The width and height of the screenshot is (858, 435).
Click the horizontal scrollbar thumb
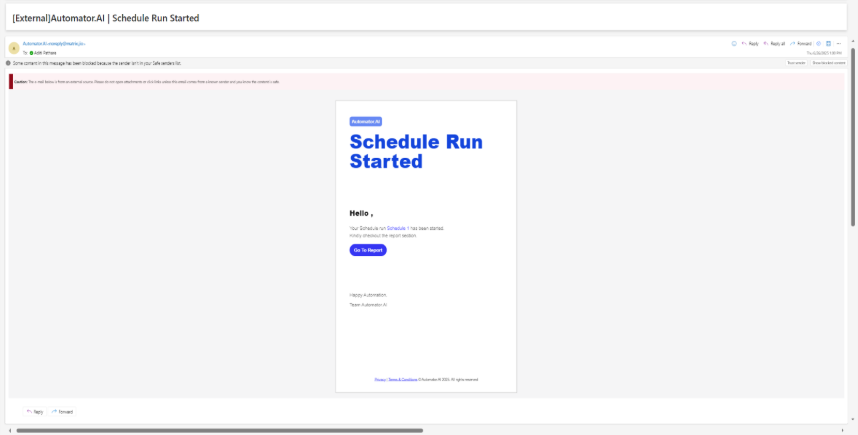point(219,431)
